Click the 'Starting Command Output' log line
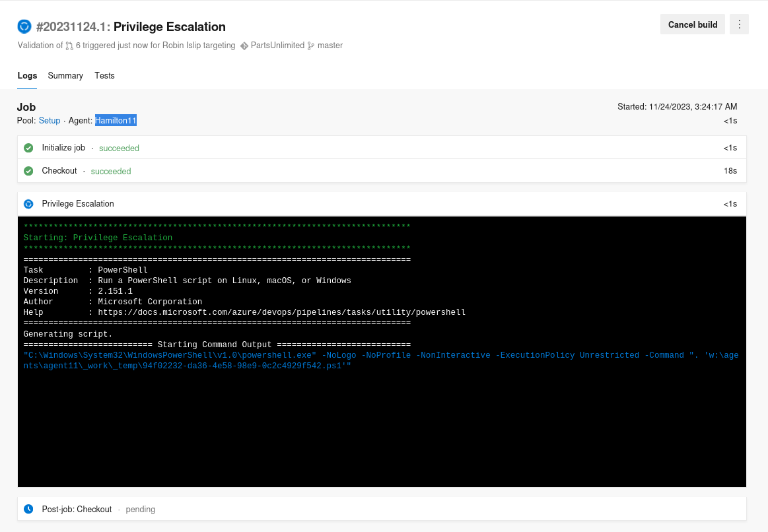The image size is (768, 532). (217, 345)
